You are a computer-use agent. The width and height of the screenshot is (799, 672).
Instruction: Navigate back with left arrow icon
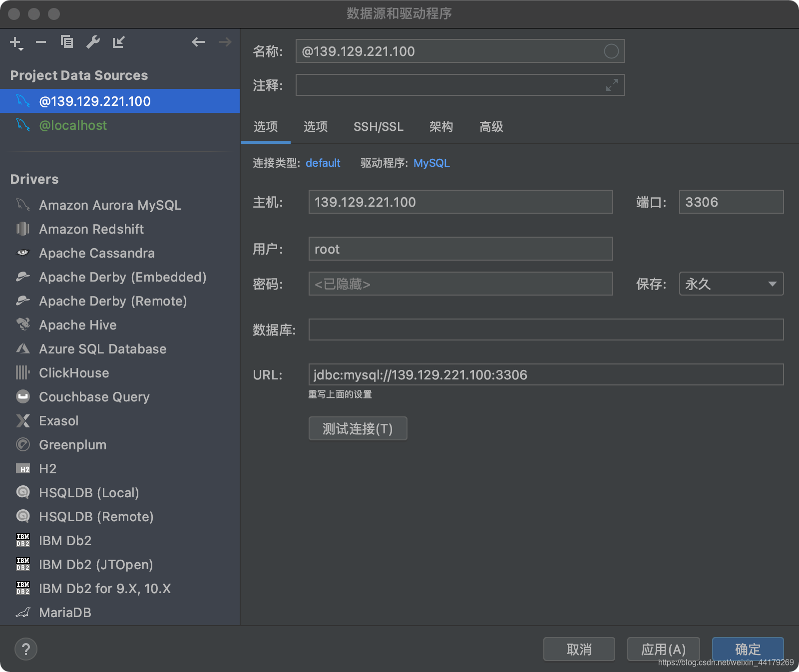click(x=198, y=42)
